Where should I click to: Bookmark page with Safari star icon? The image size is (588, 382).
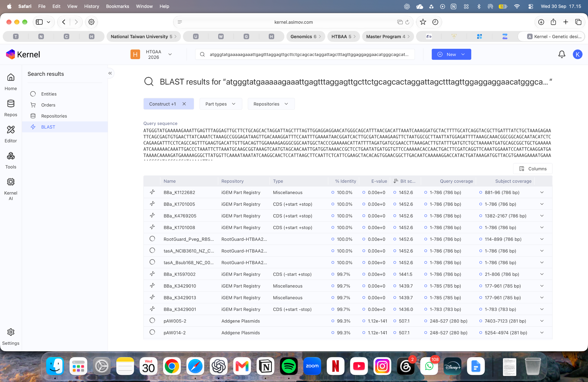tap(423, 22)
